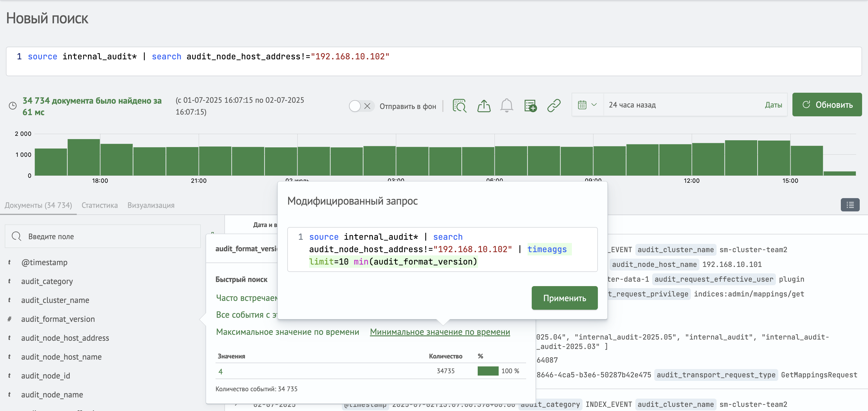The image size is (868, 411).
Task: Click the tall histogram bar before 18:00
Action: point(84,157)
